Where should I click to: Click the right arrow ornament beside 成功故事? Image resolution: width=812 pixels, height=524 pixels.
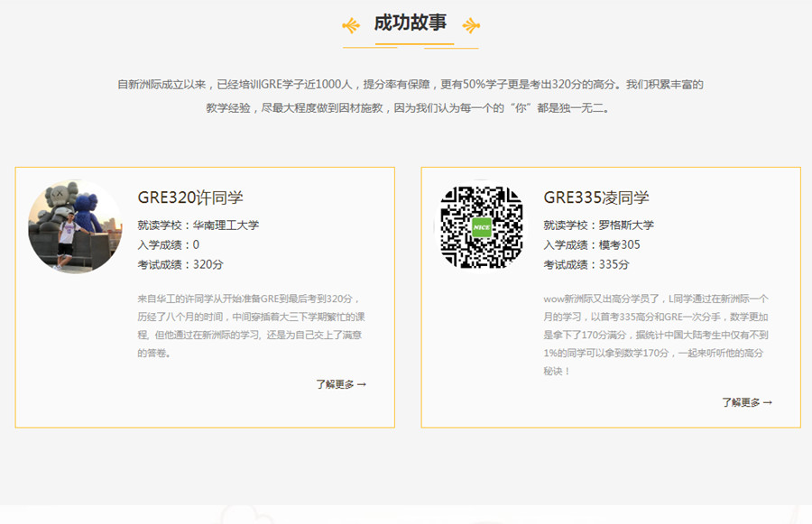coord(471,25)
